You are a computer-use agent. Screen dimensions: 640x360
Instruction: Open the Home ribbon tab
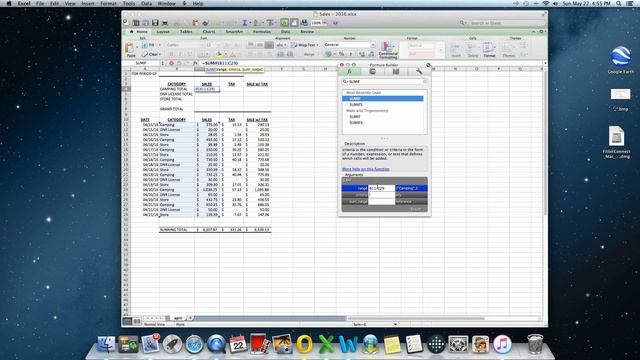(x=139, y=31)
